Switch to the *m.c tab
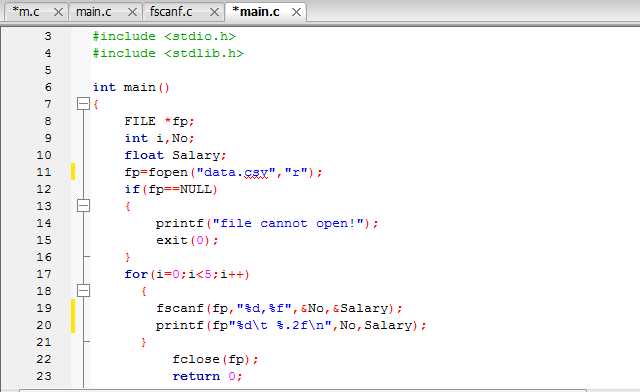The height and width of the screenshot is (392, 640). click(x=26, y=12)
